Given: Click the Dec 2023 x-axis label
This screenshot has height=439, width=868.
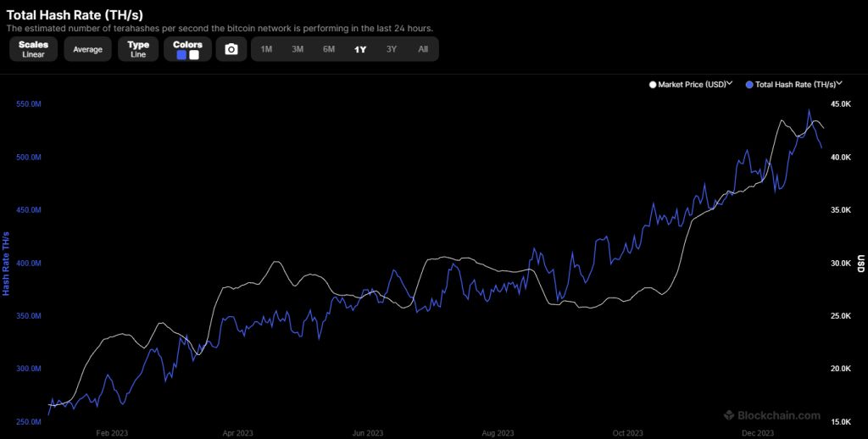Looking at the screenshot, I should point(757,433).
